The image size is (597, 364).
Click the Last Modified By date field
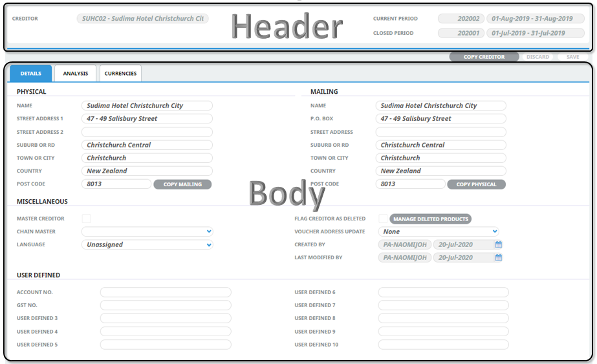(464, 258)
